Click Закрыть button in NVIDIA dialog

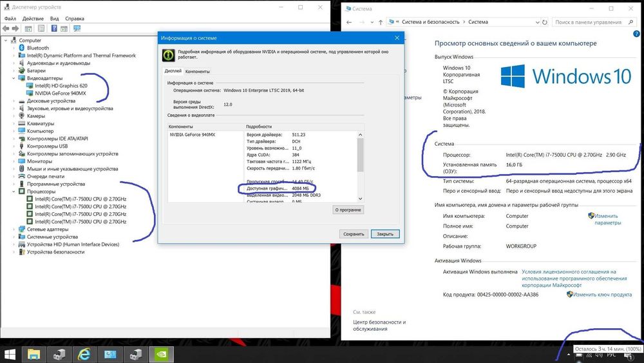click(385, 234)
